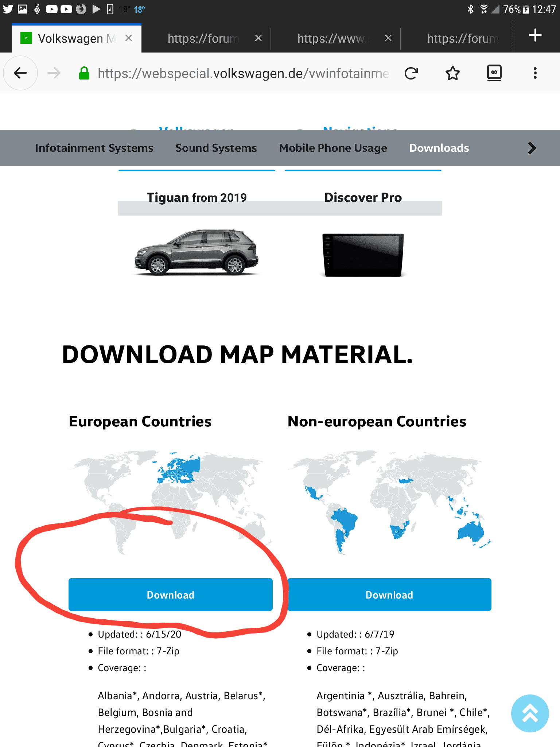
Task: Tap the Firefox notification icon
Action: pyautogui.click(x=81, y=9)
